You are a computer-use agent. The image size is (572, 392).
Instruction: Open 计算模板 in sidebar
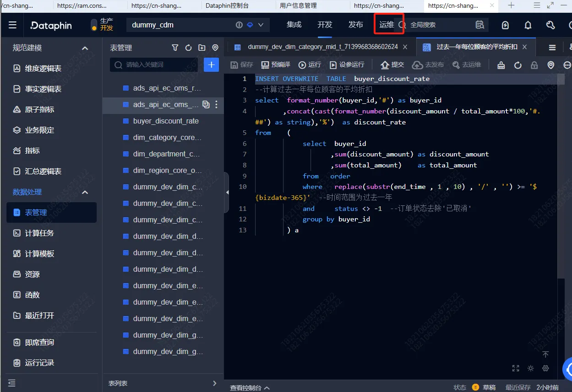pos(33,253)
